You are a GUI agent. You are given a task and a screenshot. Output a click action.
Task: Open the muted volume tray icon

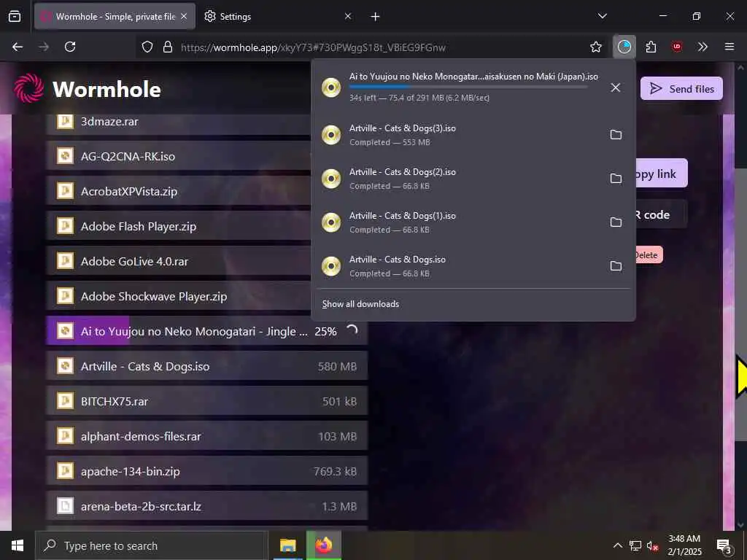coord(652,545)
